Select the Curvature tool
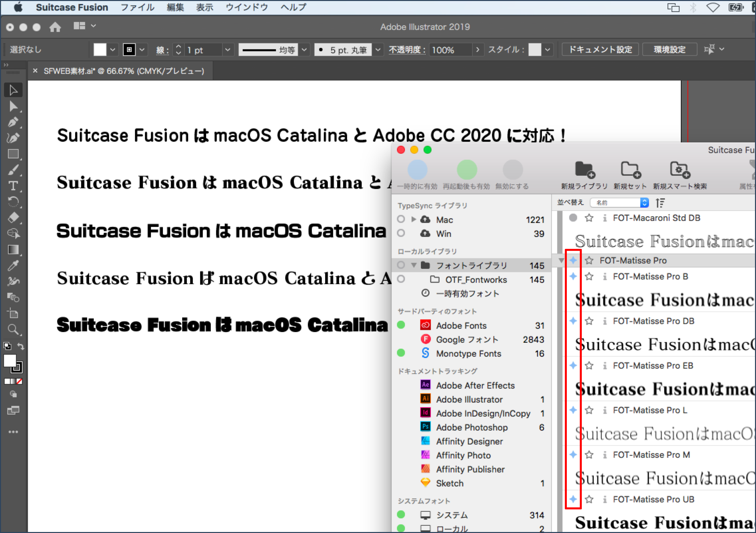 coord(13,138)
